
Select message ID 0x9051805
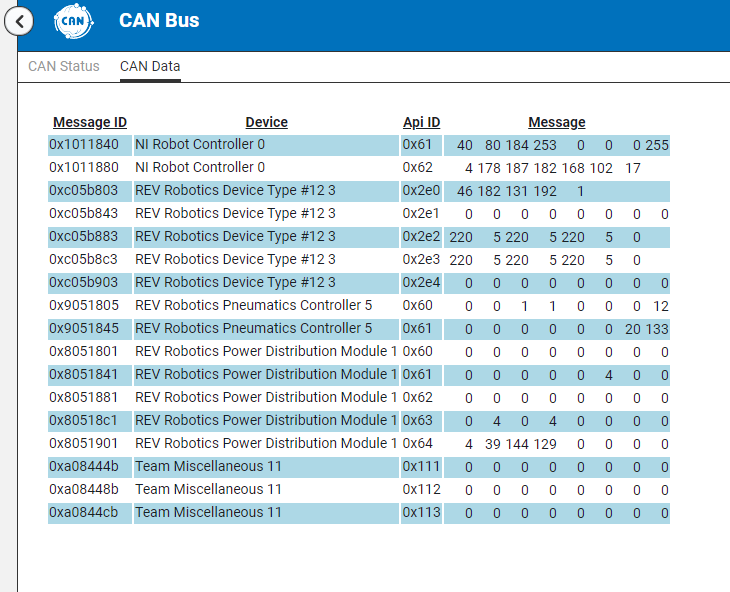point(84,306)
